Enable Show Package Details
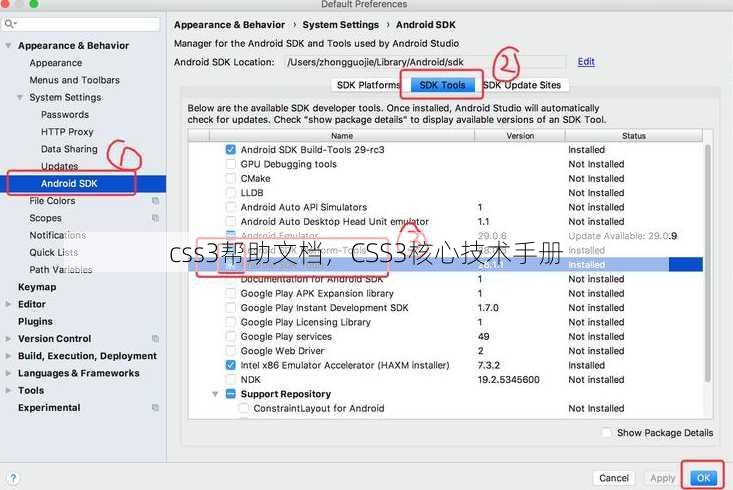Image resolution: width=733 pixels, height=490 pixels. [x=606, y=433]
